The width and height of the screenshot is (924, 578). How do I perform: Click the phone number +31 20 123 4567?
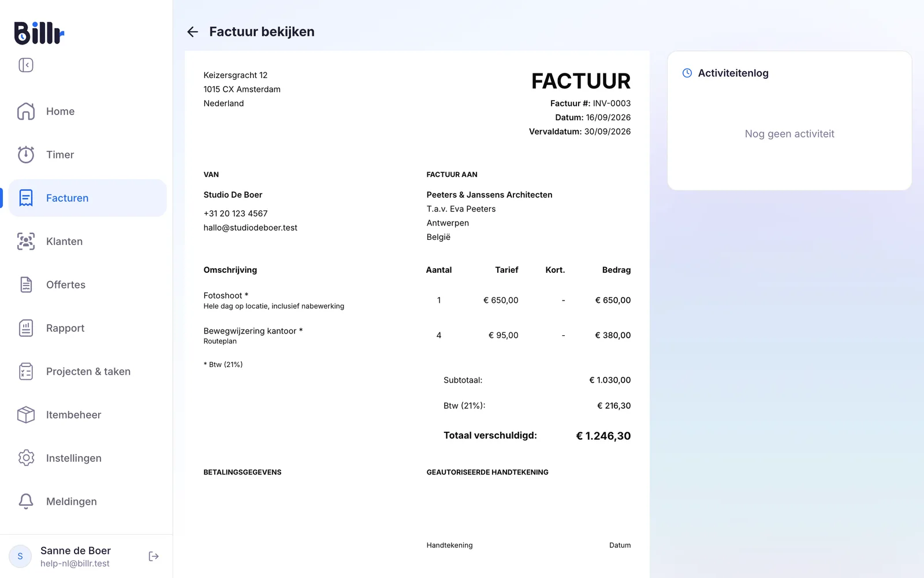click(x=236, y=214)
